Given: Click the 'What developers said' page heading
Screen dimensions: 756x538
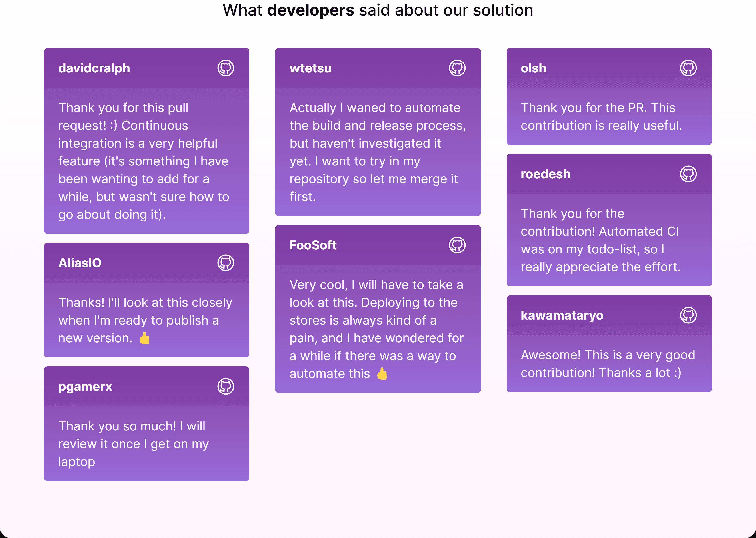Looking at the screenshot, I should pos(378,10).
